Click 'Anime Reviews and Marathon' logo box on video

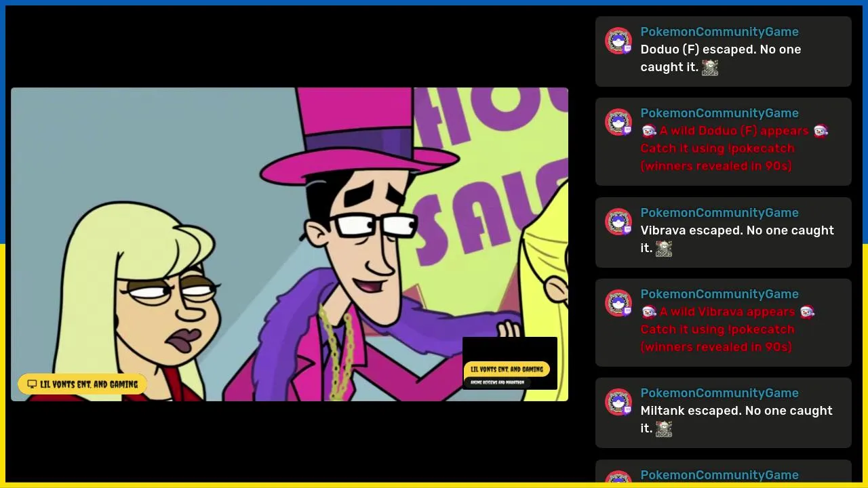tap(510, 363)
